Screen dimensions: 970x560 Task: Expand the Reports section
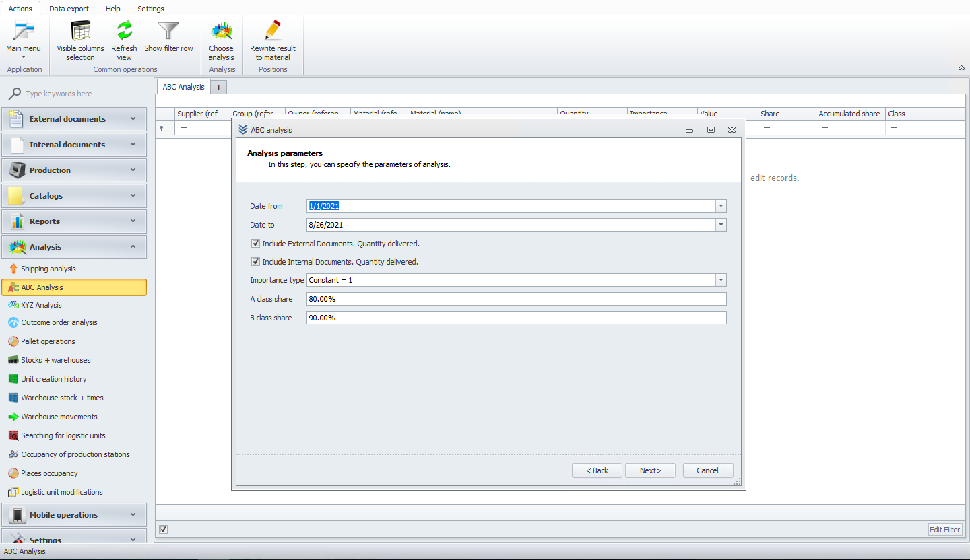[x=73, y=221]
